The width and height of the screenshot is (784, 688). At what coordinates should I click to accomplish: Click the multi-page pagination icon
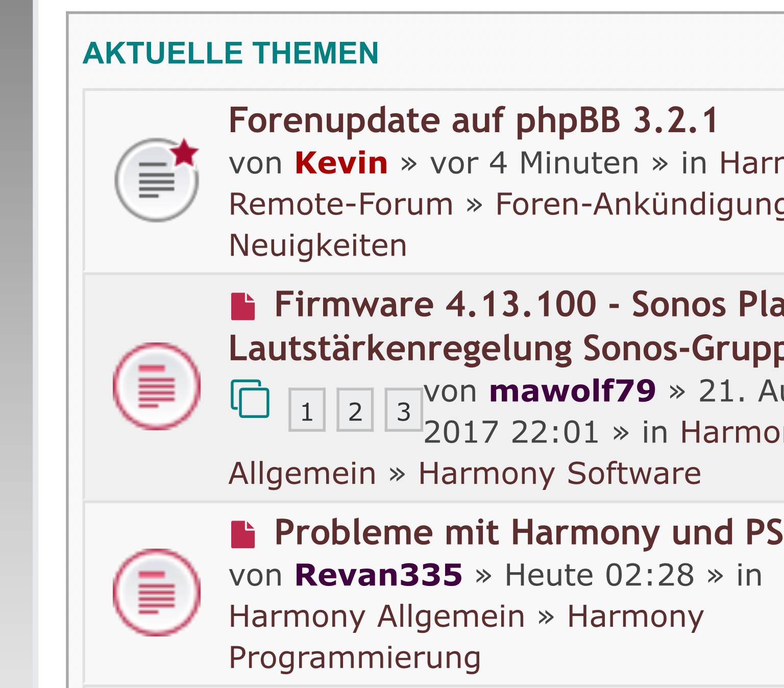(250, 399)
